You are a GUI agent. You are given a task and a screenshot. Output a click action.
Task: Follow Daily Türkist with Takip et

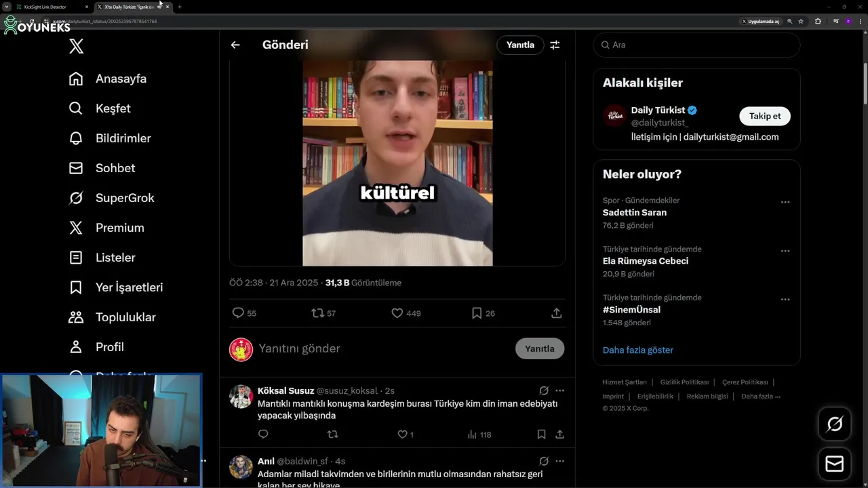[765, 116]
